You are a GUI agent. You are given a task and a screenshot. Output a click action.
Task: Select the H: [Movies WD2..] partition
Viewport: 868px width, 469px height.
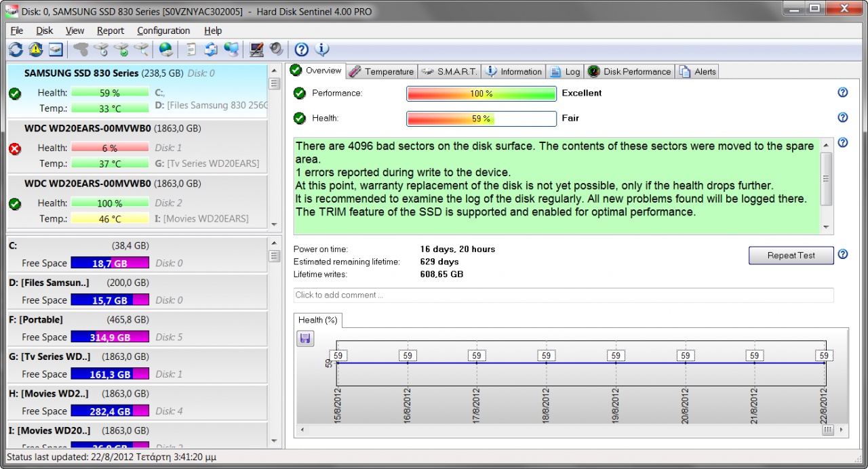point(138,403)
